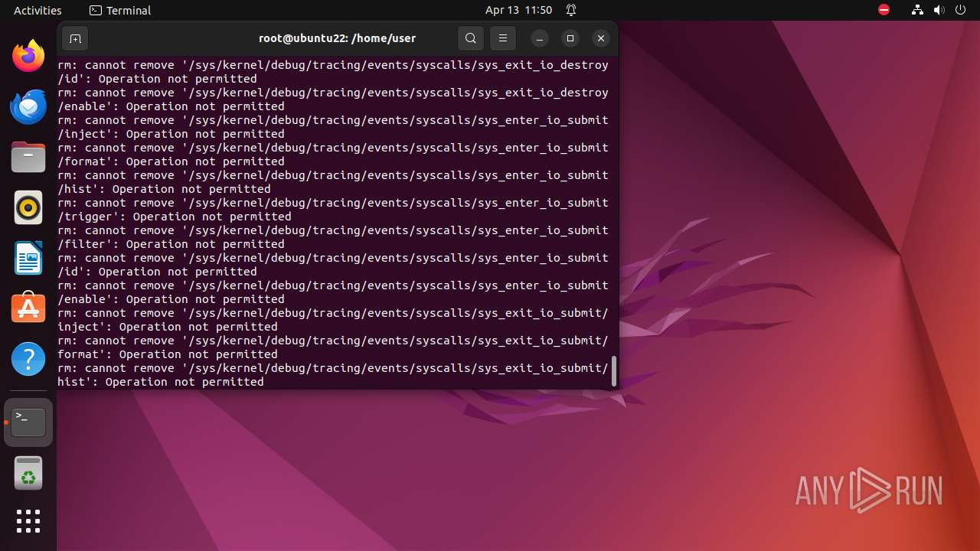Image resolution: width=980 pixels, height=551 pixels.
Task: Open a new terminal tab
Action: [x=75, y=38]
